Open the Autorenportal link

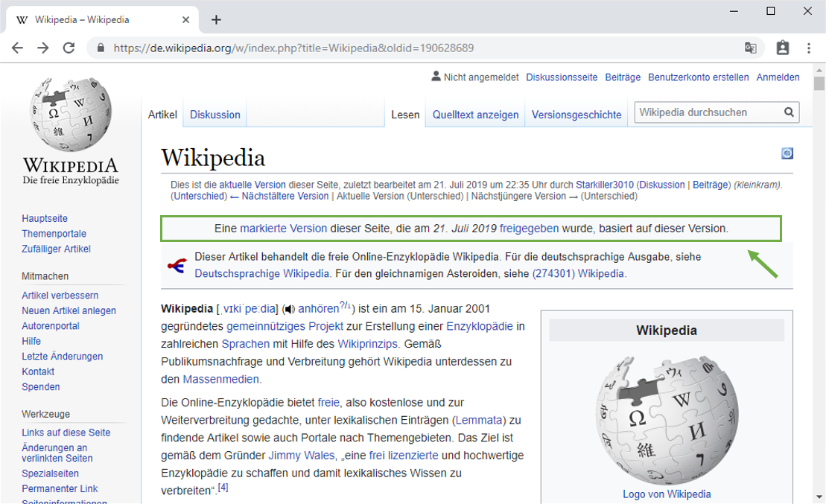pyautogui.click(x=51, y=326)
